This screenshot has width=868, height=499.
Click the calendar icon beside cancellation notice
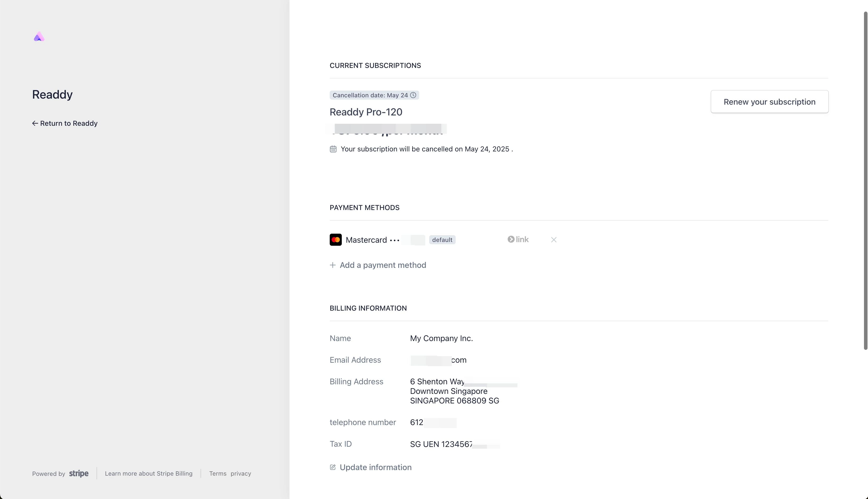333,149
